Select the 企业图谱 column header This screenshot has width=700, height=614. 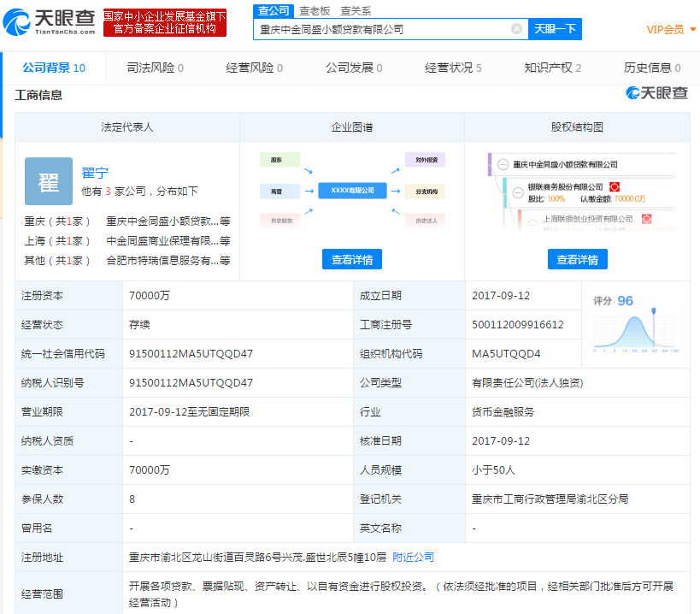click(352, 127)
